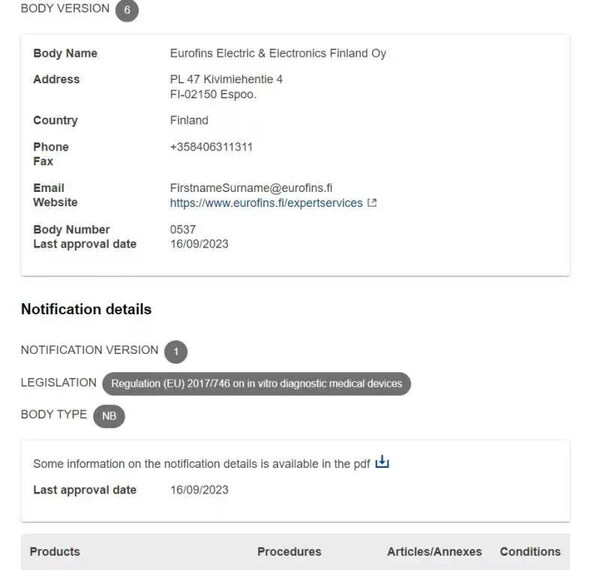Click the body number 0537
The image size is (600, 570).
183,229
